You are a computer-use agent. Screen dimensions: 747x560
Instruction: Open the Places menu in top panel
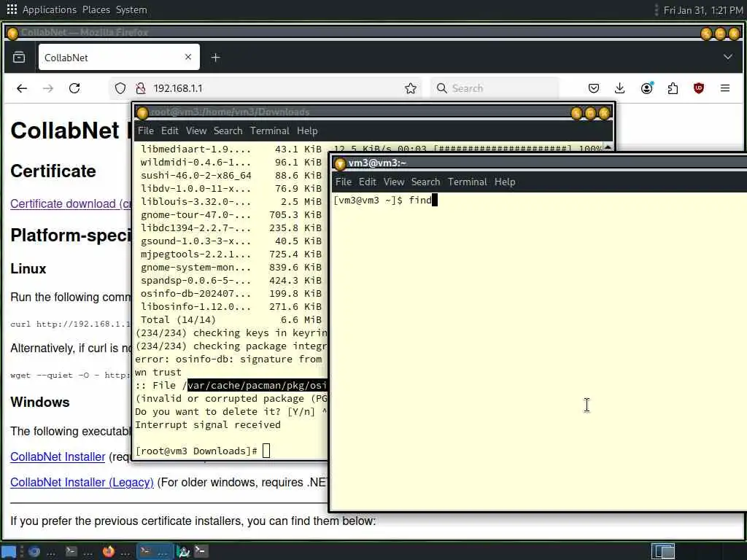[x=96, y=9]
